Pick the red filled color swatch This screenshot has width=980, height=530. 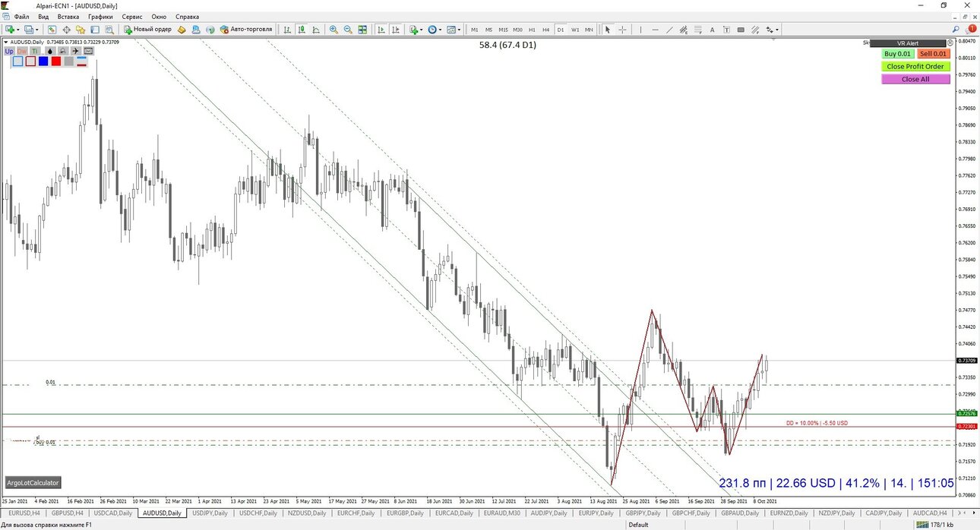56,61
